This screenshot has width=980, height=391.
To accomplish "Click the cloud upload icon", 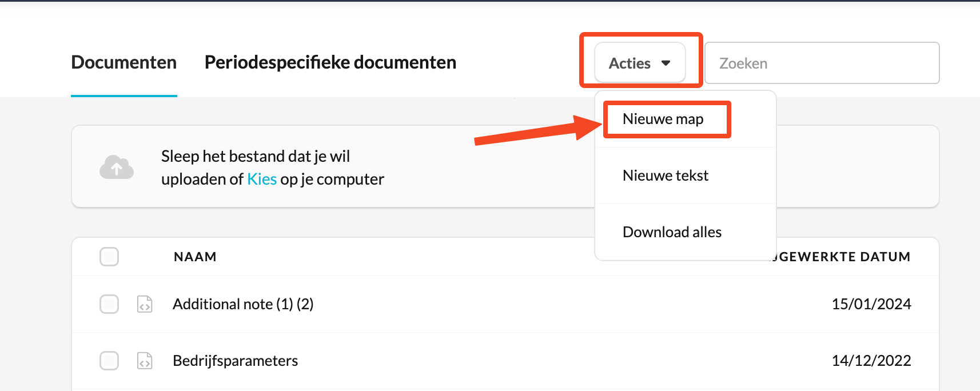I will click(117, 167).
